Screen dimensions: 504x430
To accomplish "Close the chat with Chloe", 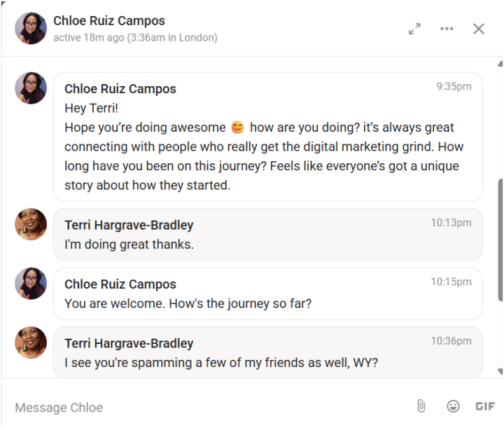I will pos(479,29).
